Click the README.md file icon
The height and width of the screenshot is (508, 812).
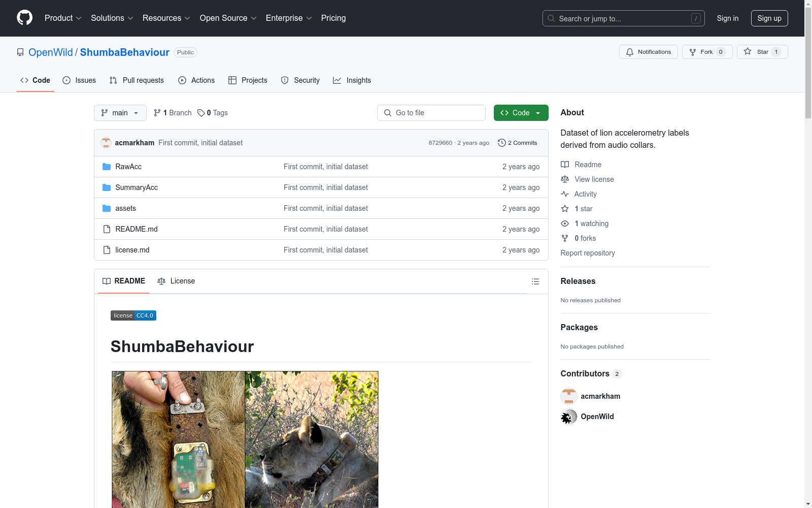point(107,229)
